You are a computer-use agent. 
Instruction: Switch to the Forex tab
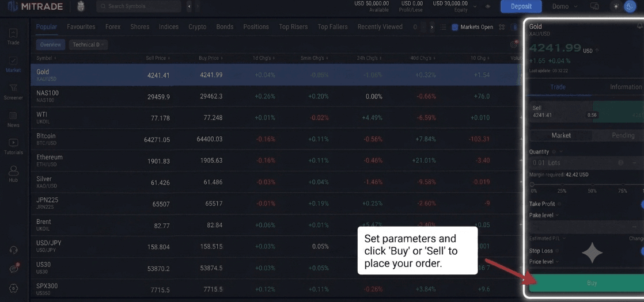(113, 26)
